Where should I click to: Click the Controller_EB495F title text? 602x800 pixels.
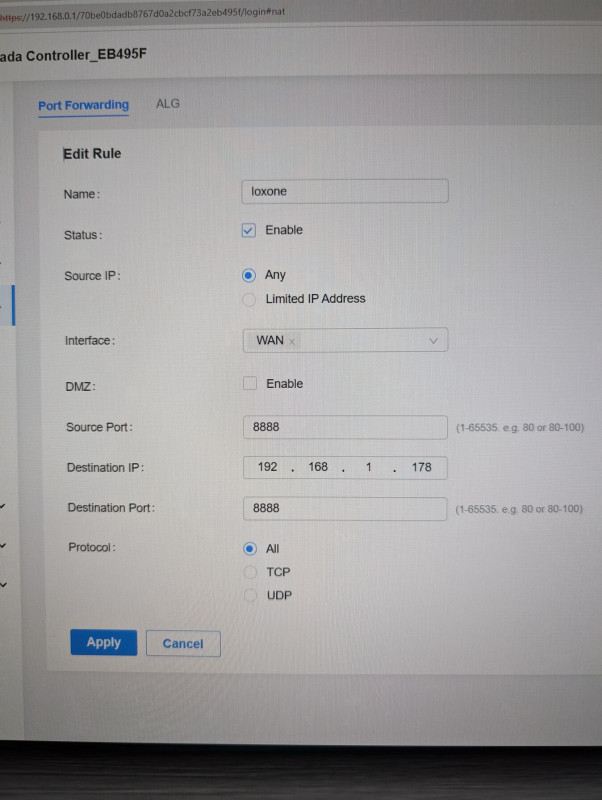[x=86, y=55]
